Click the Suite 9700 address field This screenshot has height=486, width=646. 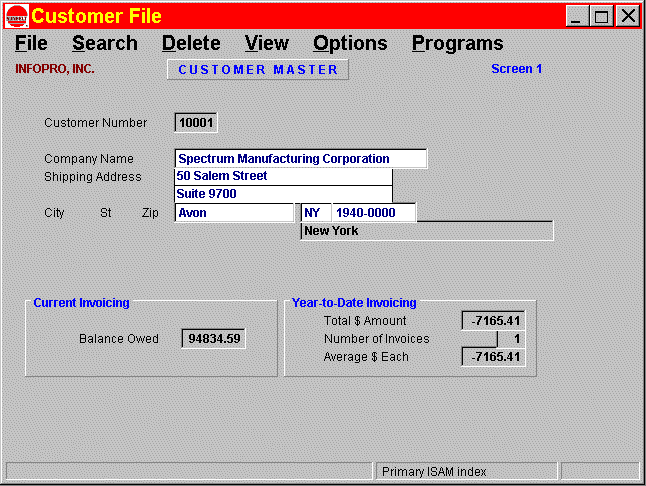(283, 194)
